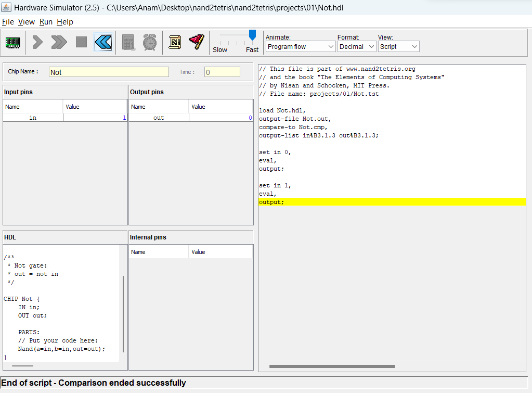Load a chip using the memory chip icon
The image size is (532, 393).
pyautogui.click(x=12, y=42)
